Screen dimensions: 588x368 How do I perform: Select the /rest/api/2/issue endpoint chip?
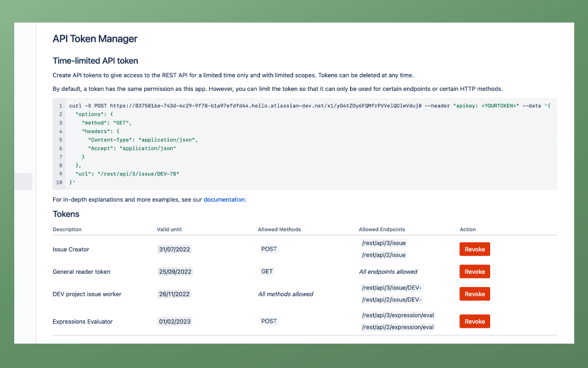click(x=384, y=255)
